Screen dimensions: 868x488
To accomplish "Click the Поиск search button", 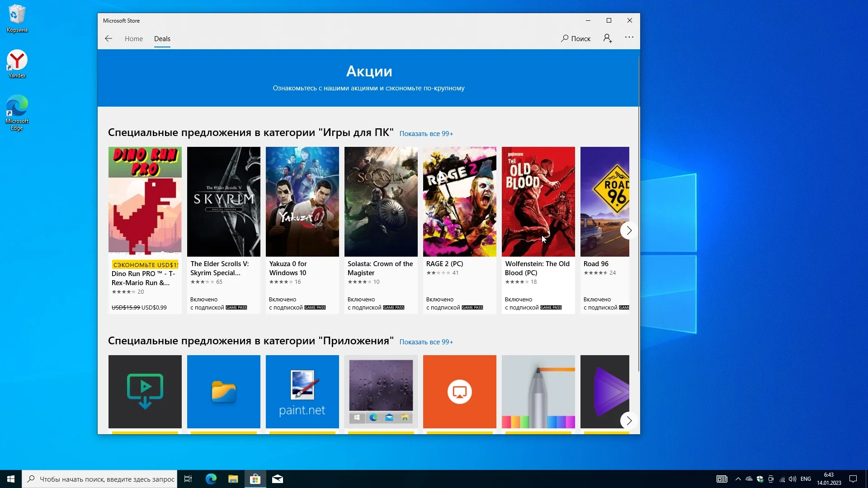I will point(576,38).
